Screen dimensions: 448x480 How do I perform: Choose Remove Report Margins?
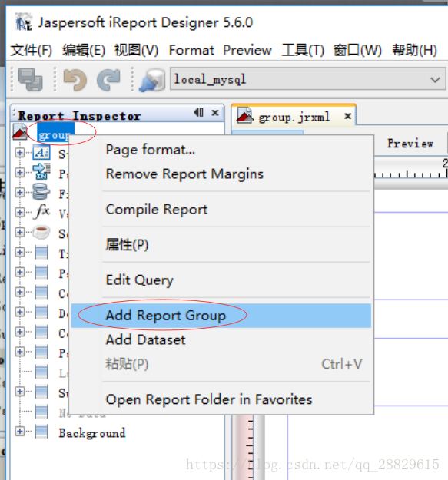(221, 174)
